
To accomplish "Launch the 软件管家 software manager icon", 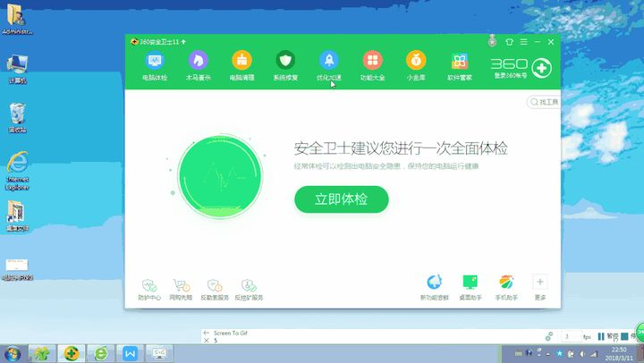I will tap(460, 65).
